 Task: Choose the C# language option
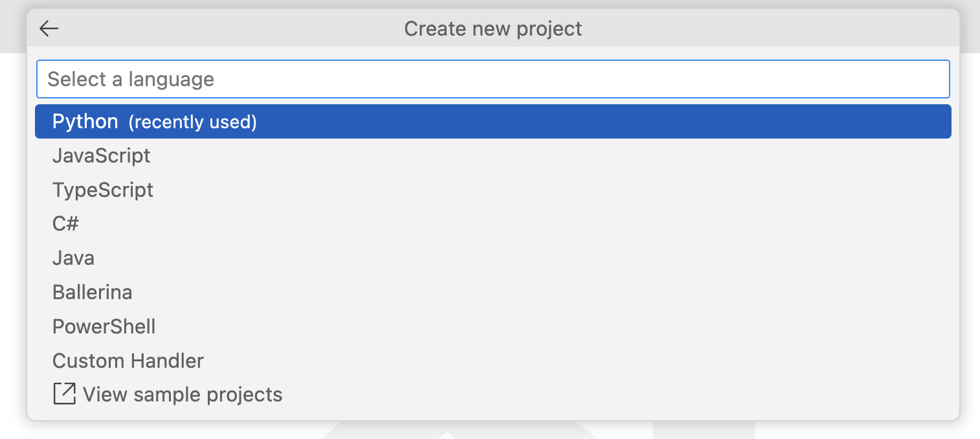tap(65, 224)
